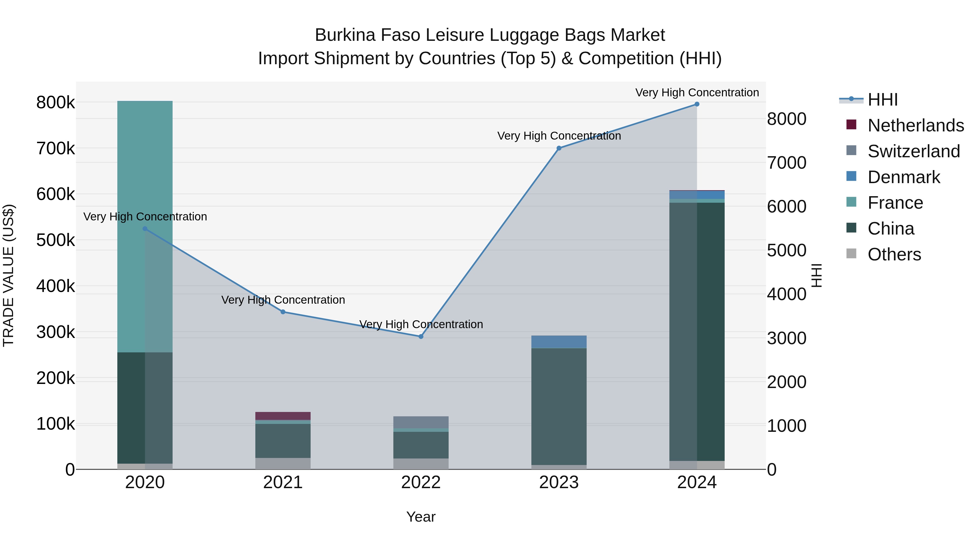Toggle France series in legend
The image size is (980, 551).
click(x=884, y=203)
